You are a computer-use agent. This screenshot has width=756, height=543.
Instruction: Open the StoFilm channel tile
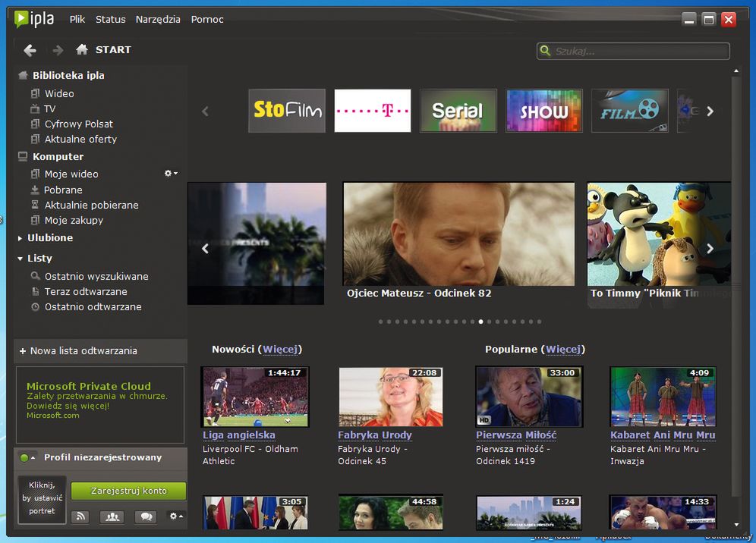tap(287, 110)
